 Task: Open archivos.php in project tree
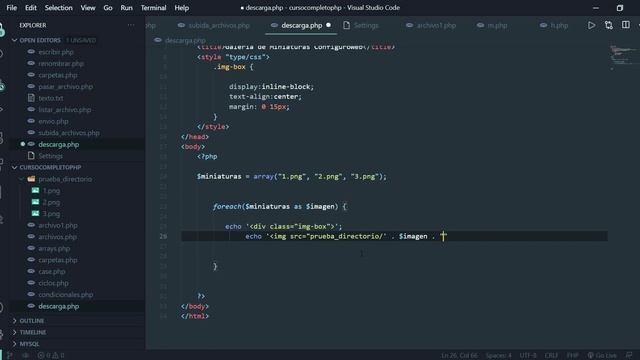pos(57,237)
